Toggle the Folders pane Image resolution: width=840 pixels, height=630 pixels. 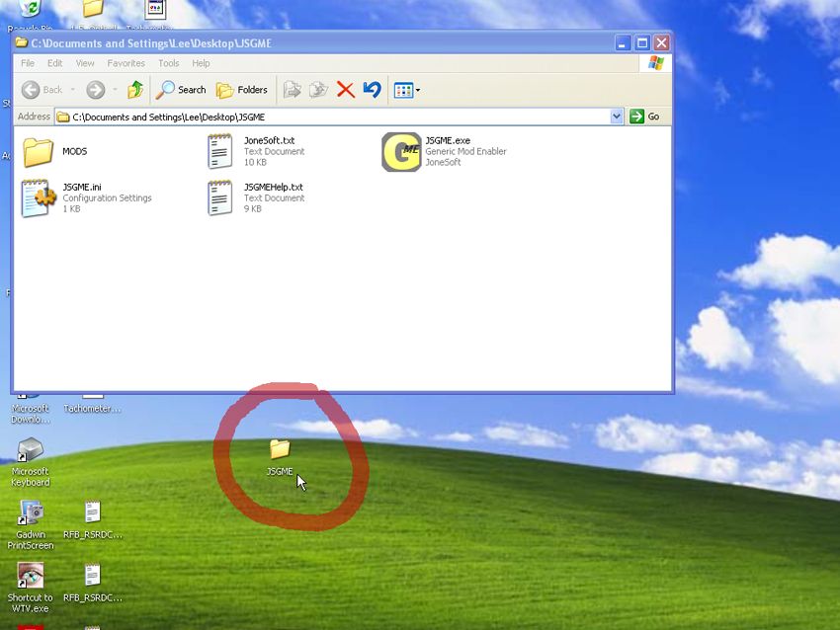pos(241,90)
